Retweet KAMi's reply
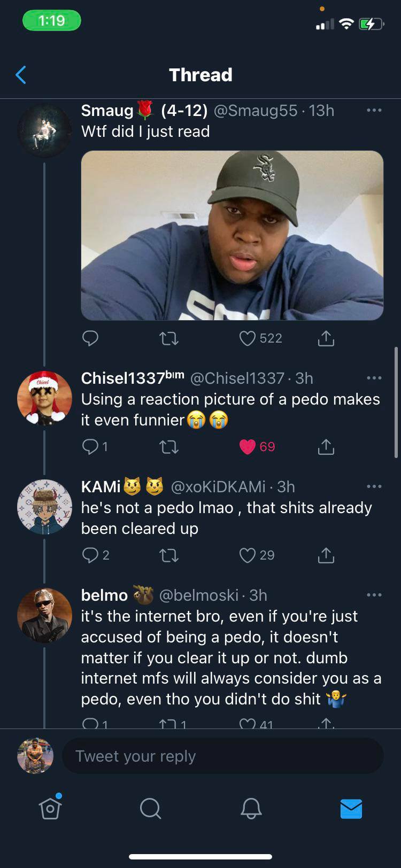Image resolution: width=401 pixels, height=868 pixels. (169, 555)
